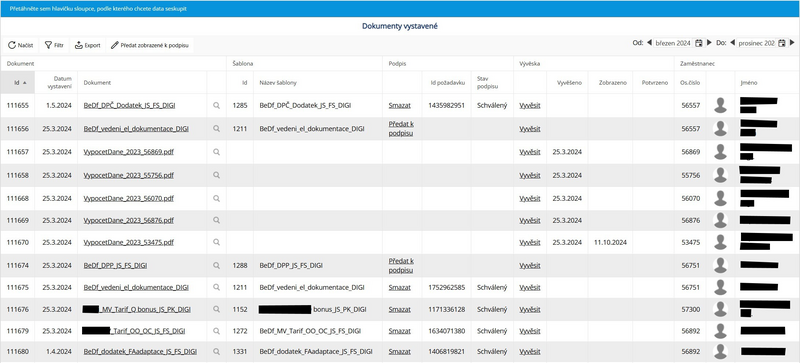Screen dimensions: 800x363
Task: Click the Načíst reload button
Action: (x=20, y=45)
